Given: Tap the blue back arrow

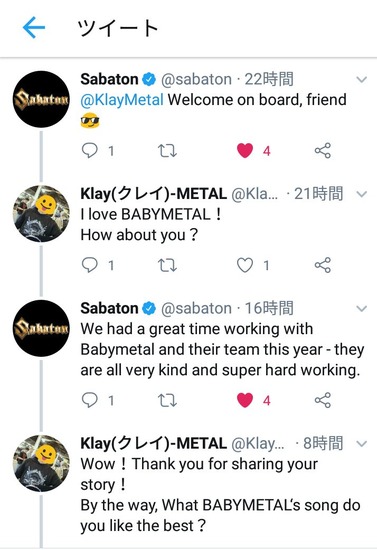Looking at the screenshot, I should (34, 27).
